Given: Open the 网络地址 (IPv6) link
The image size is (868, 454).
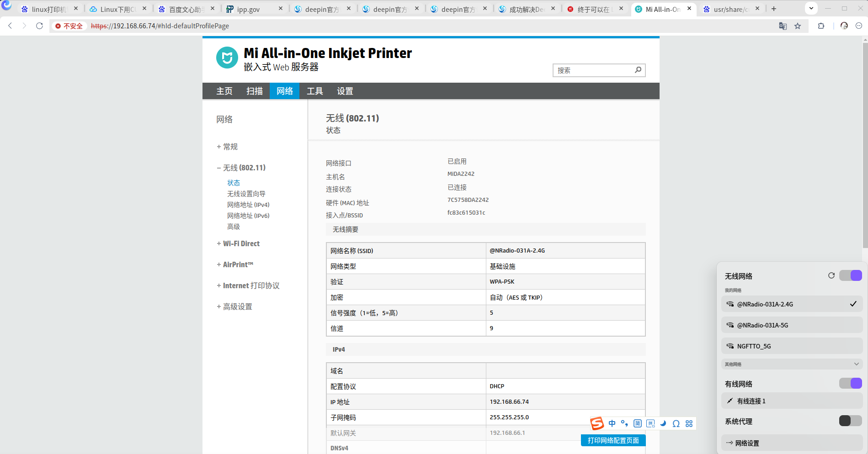Looking at the screenshot, I should pos(248,216).
